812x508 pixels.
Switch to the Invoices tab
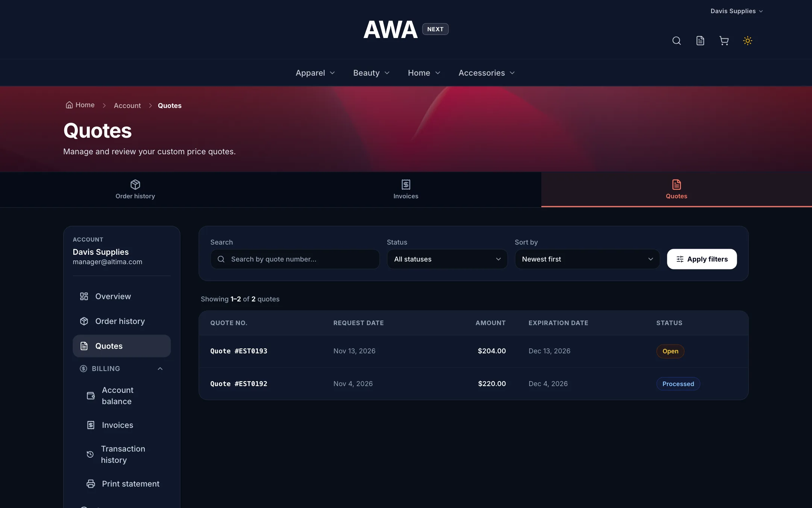click(406, 190)
